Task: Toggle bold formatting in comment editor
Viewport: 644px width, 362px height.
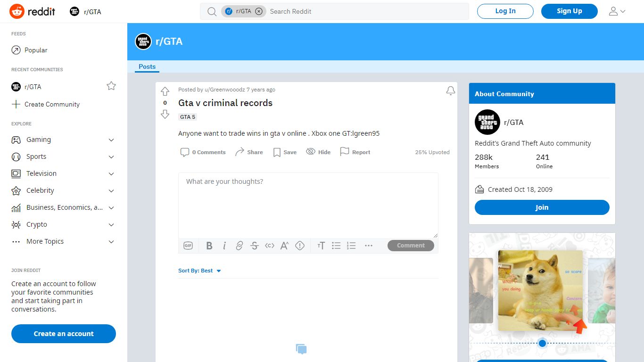Action: (x=209, y=246)
